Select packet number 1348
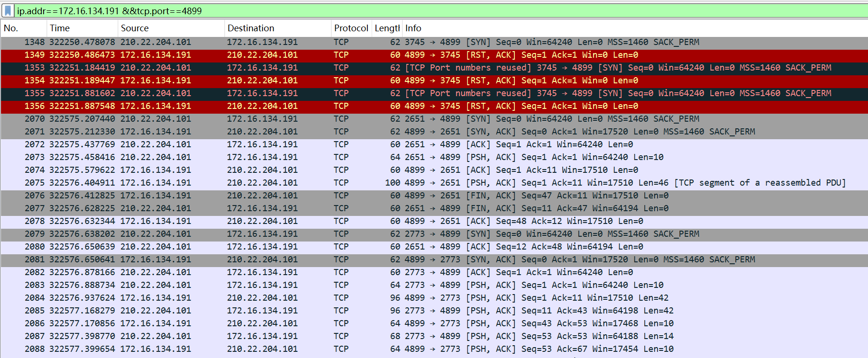 pyautogui.click(x=434, y=42)
